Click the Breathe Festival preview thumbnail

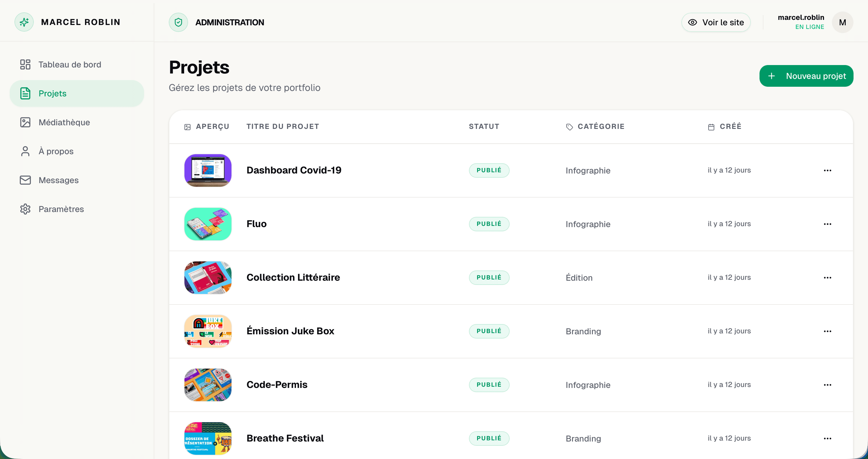click(x=208, y=438)
